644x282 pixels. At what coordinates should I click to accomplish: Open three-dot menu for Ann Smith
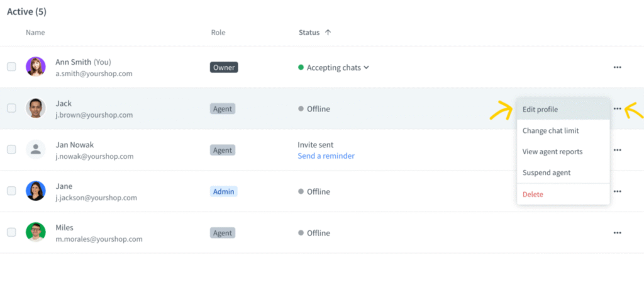(x=617, y=67)
